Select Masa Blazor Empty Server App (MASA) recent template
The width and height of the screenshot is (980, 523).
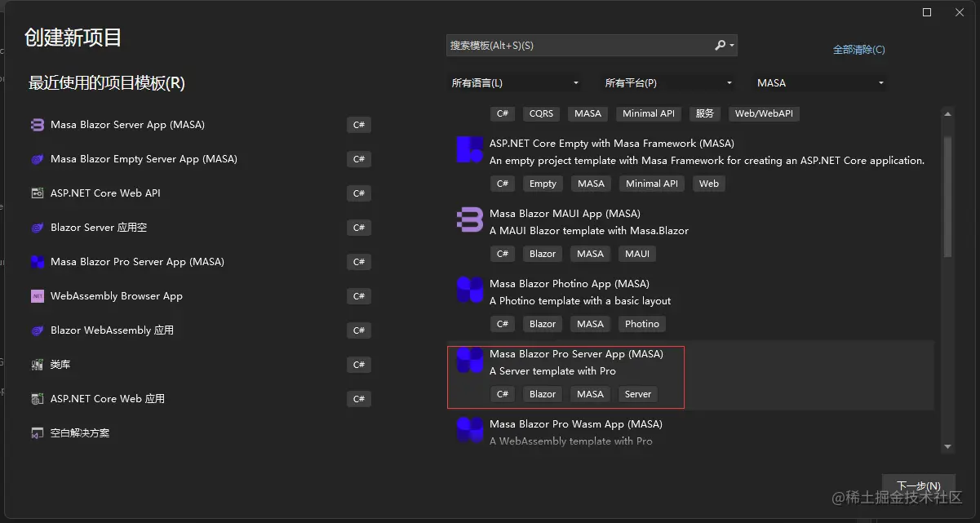point(144,159)
